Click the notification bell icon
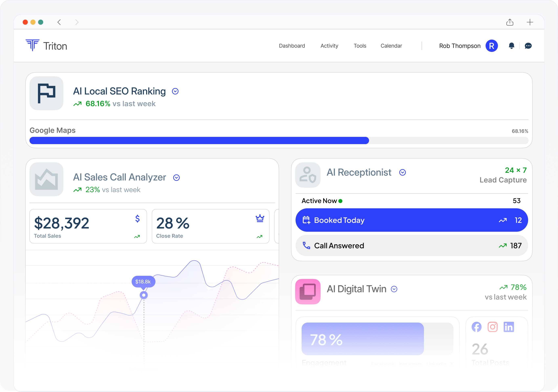The height and width of the screenshot is (392, 558). tap(511, 46)
